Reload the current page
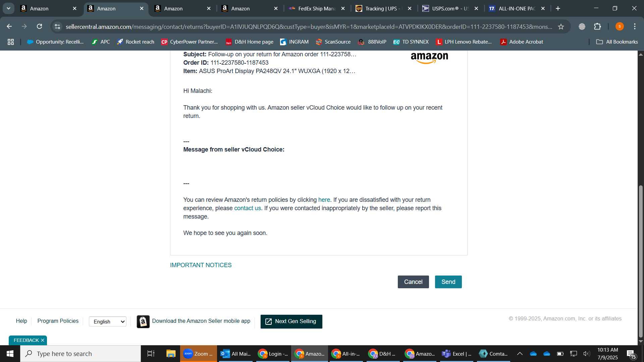Viewport: 644px width, 362px height. [x=39, y=26]
